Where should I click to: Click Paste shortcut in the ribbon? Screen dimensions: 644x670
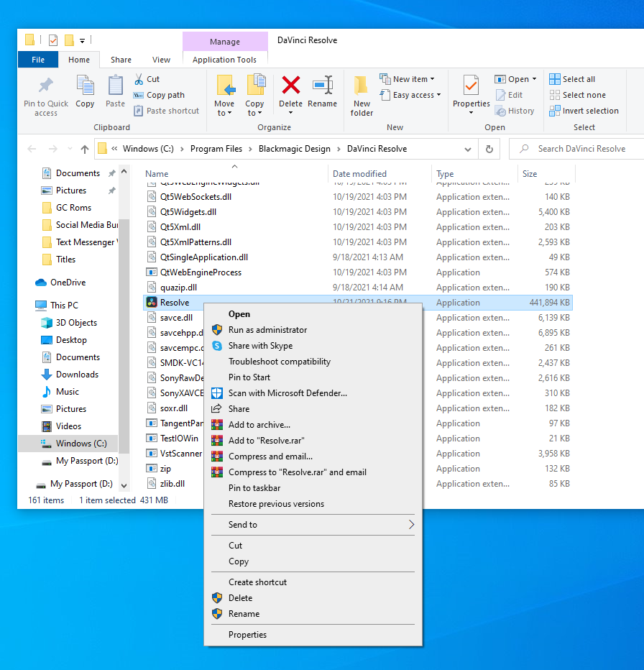click(x=166, y=111)
